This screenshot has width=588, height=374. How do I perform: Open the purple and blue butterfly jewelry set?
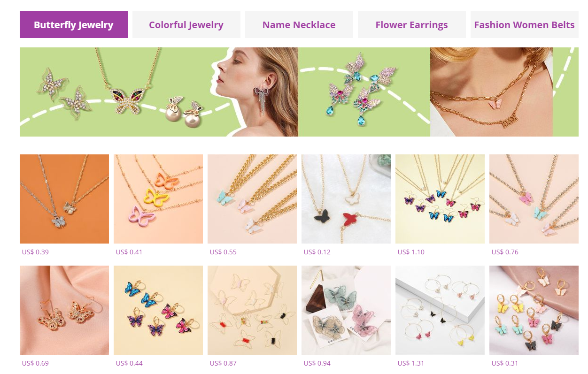(440, 199)
